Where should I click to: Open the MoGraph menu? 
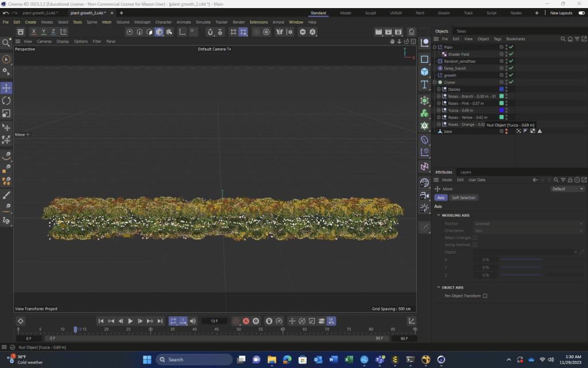(142, 22)
